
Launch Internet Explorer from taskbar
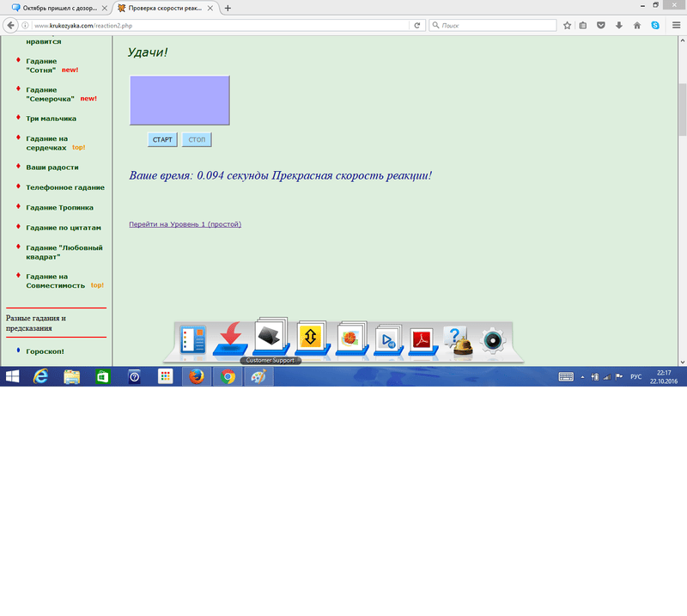(x=40, y=376)
